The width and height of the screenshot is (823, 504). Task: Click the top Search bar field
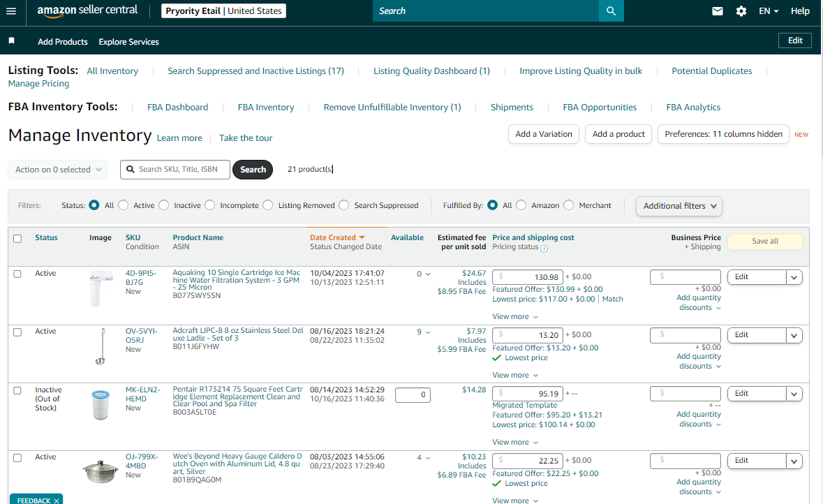click(486, 11)
